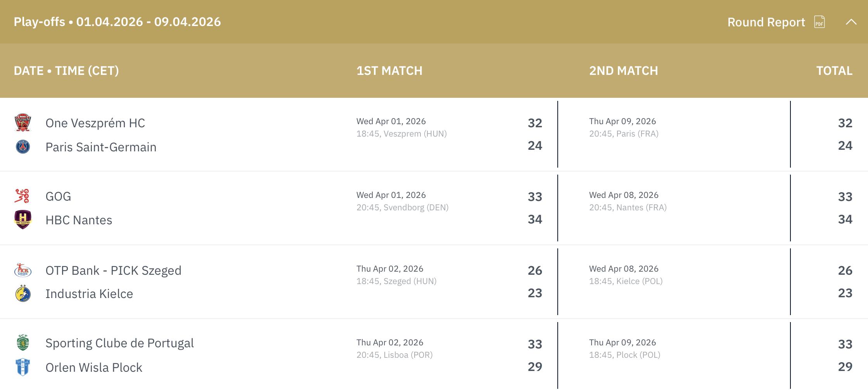The height and width of the screenshot is (390, 868).
Task: Select OTP Bank - PICK Szeged team name
Action: [113, 270]
